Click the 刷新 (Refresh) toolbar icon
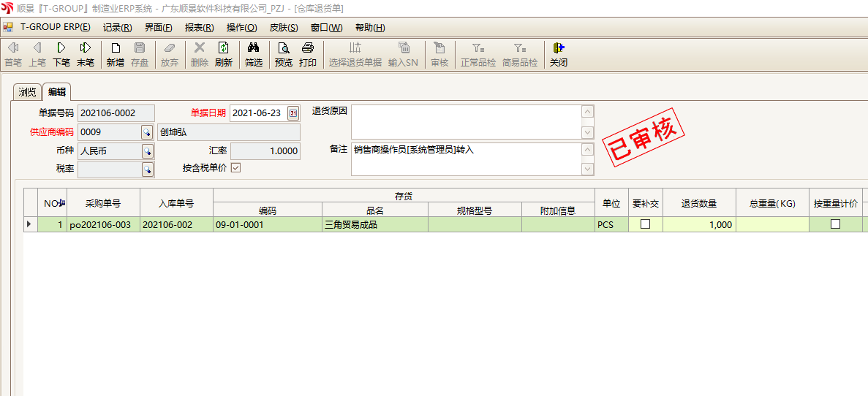 tap(224, 55)
